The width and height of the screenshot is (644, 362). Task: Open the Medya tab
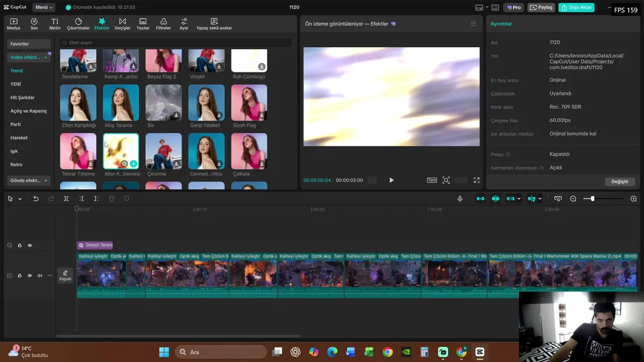14,24
